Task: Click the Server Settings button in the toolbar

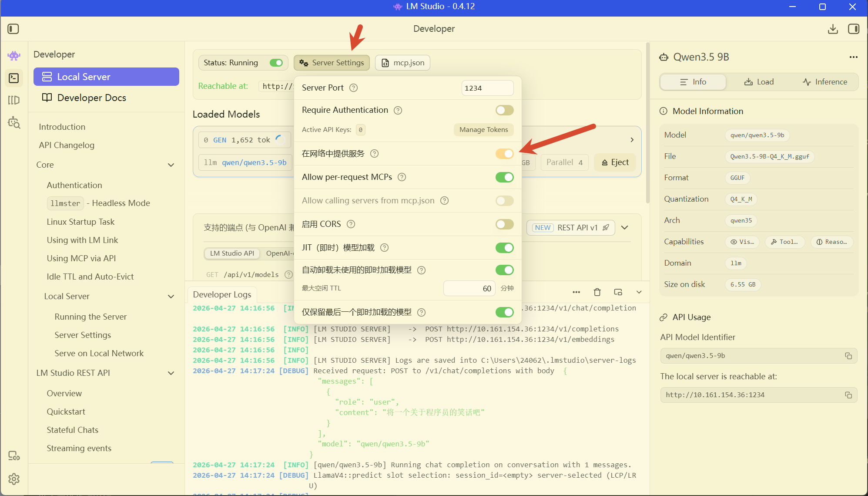Action: click(332, 63)
